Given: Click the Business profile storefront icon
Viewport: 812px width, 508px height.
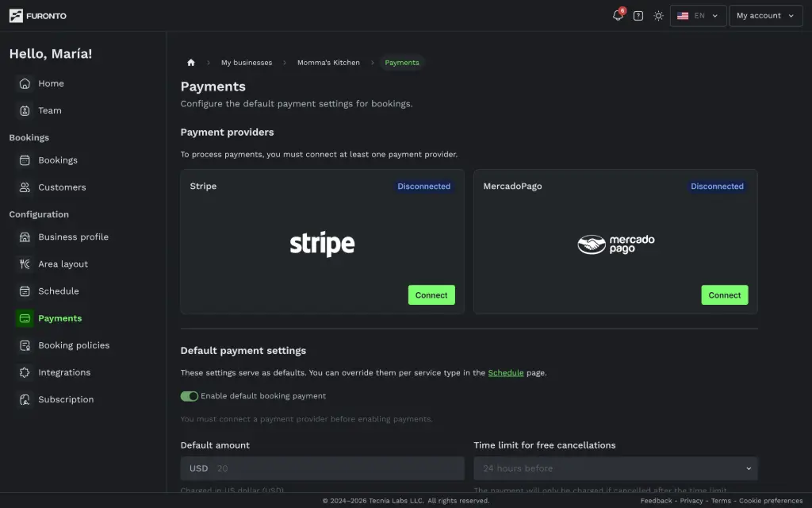Looking at the screenshot, I should point(25,237).
